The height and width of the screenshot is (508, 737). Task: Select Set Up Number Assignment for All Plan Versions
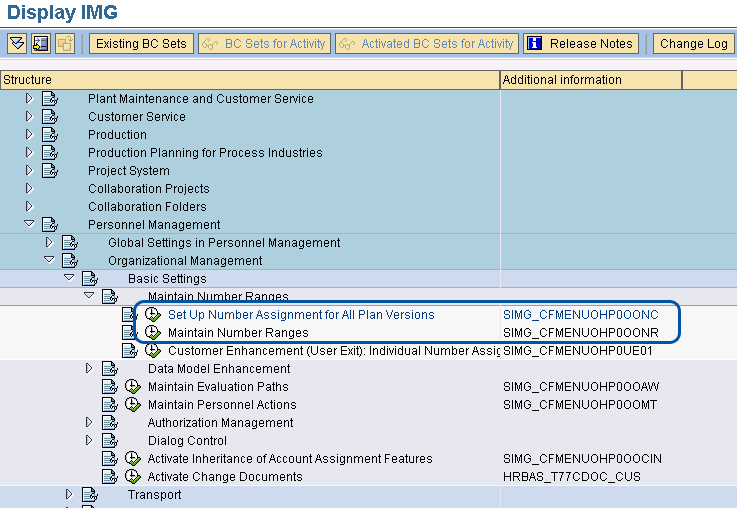tap(301, 315)
